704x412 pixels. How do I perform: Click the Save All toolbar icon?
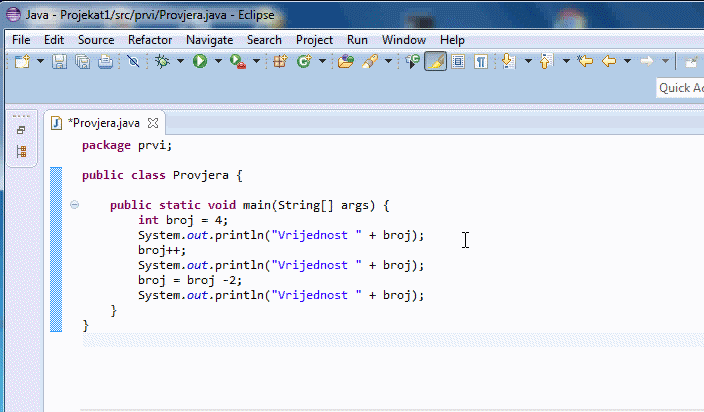tap(83, 62)
